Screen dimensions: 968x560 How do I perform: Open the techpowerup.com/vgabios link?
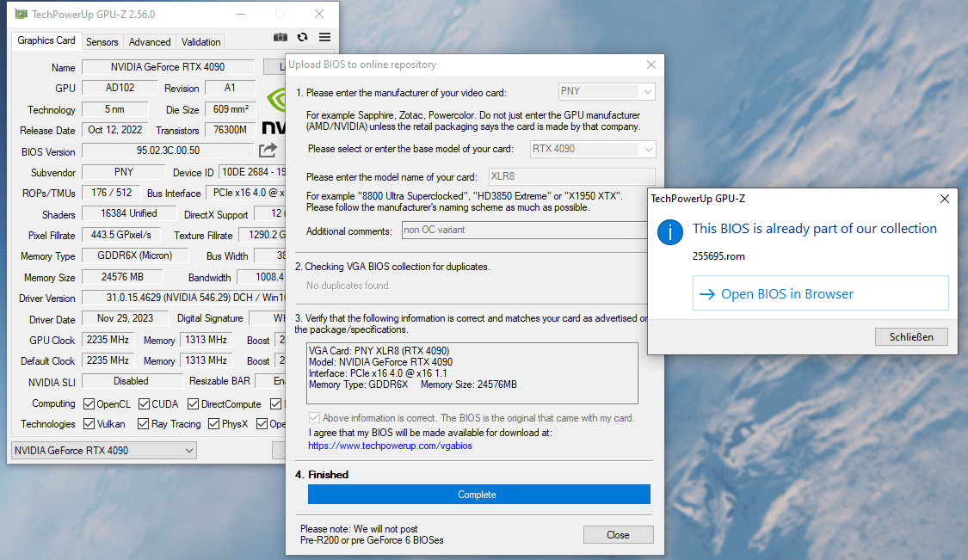390,446
